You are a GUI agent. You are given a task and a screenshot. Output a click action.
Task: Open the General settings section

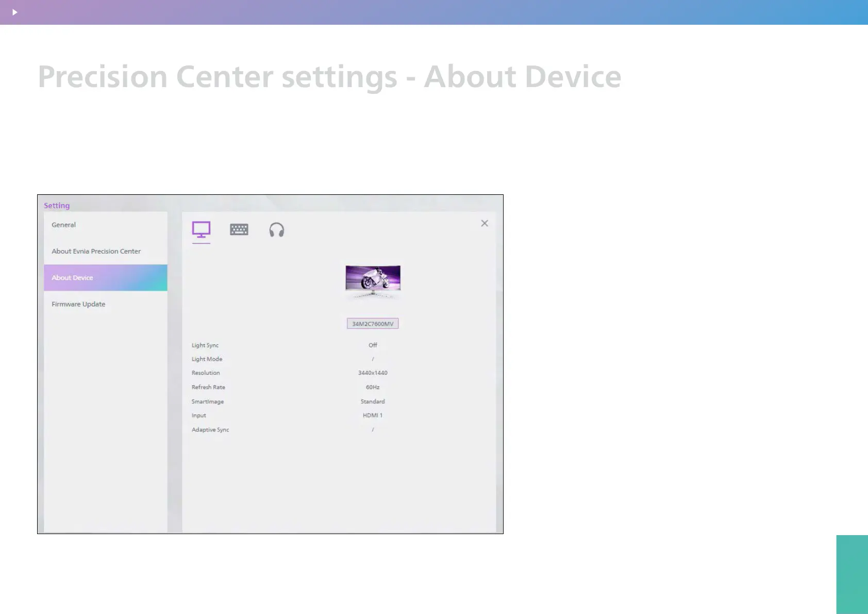(x=64, y=225)
